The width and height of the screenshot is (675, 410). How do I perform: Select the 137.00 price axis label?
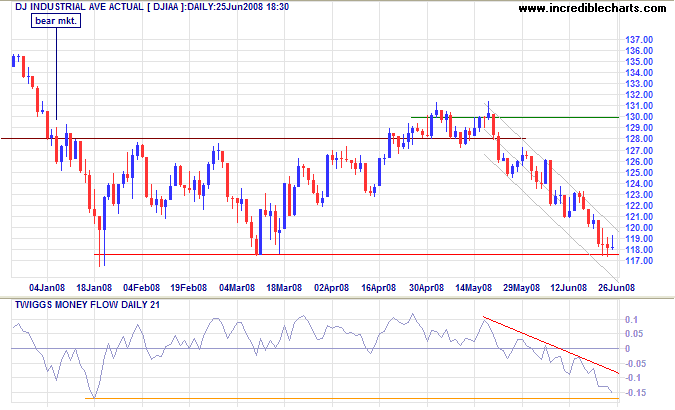point(639,40)
